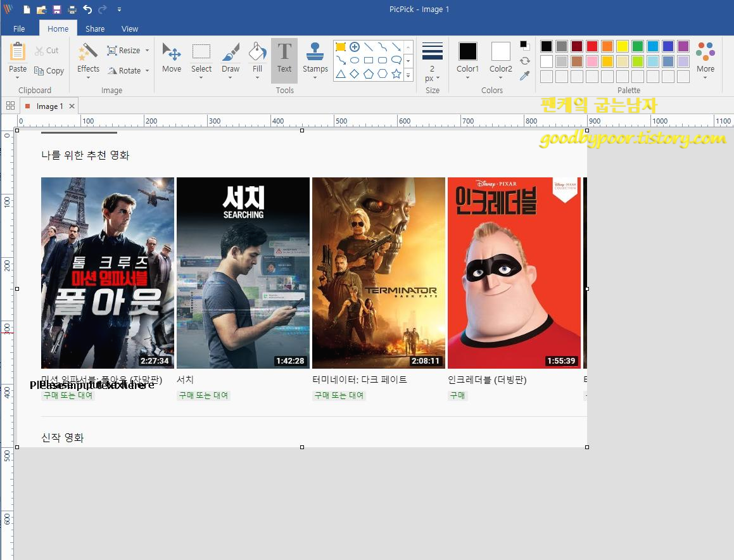Reset colors to black and white

tap(525, 46)
